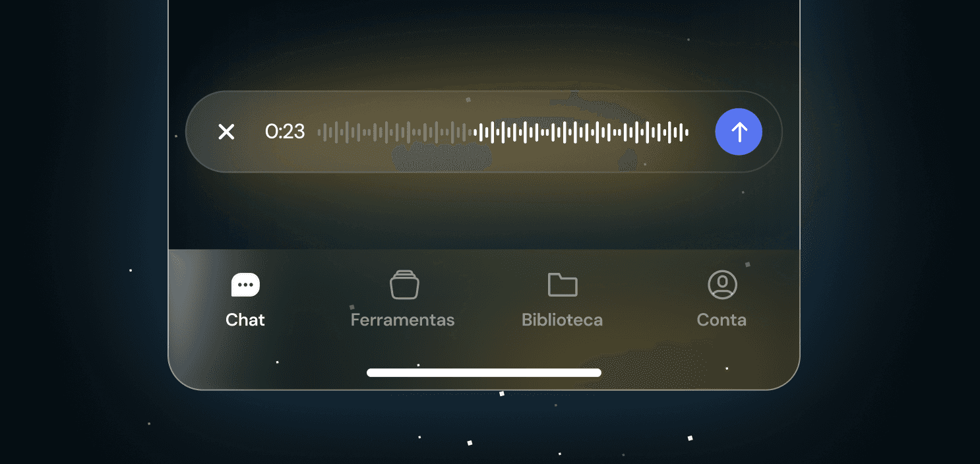Viewport: 980px width, 464px height.
Task: Send the recorded audio with the blue arrow button
Action: 739,132
